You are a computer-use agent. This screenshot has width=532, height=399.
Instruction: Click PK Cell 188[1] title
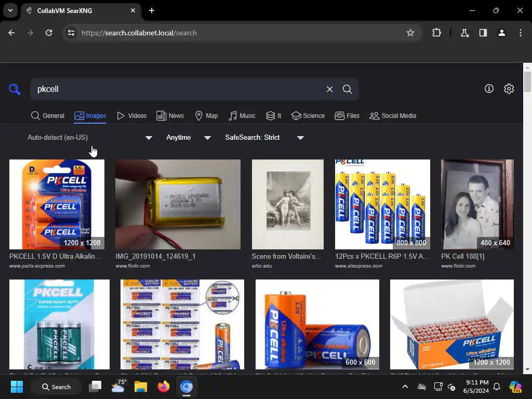[x=463, y=257]
